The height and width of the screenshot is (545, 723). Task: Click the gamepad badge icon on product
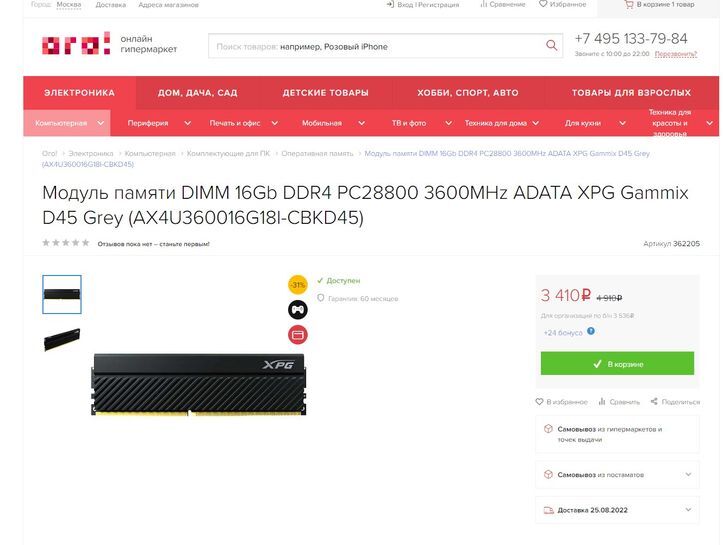click(x=298, y=309)
